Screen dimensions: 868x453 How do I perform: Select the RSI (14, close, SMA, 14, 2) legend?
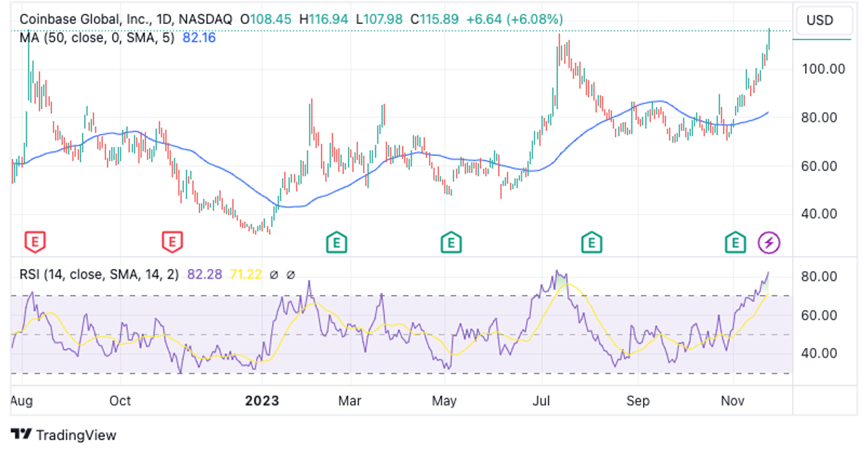pos(99,275)
